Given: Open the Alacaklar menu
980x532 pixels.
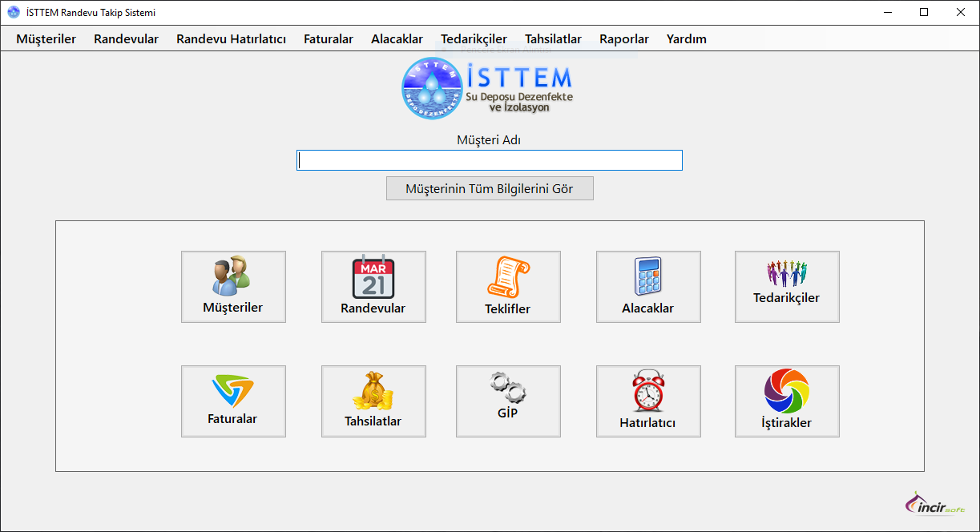Looking at the screenshot, I should coord(397,38).
